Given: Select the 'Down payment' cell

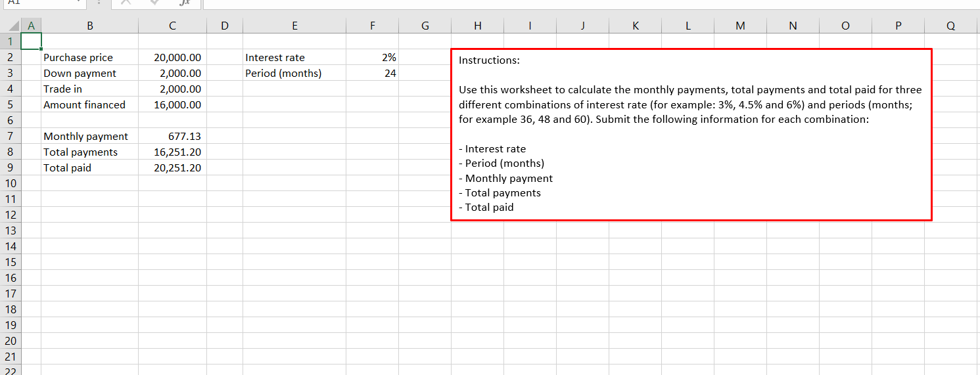Looking at the screenshot, I should click(x=90, y=73).
